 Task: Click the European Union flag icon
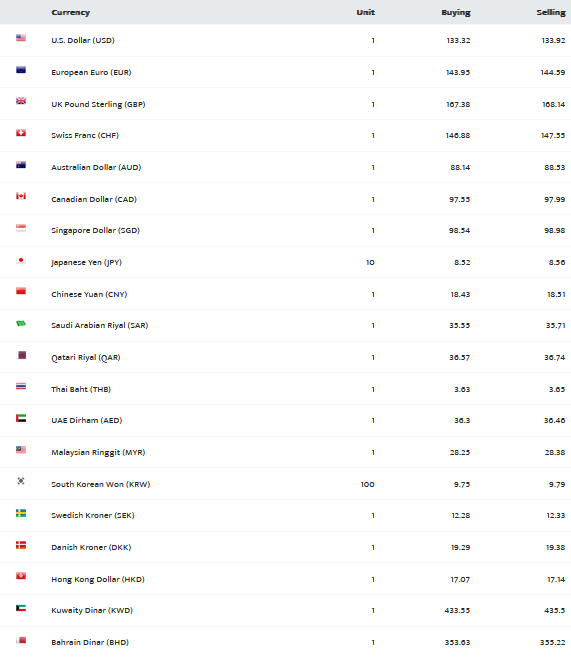[x=21, y=70]
